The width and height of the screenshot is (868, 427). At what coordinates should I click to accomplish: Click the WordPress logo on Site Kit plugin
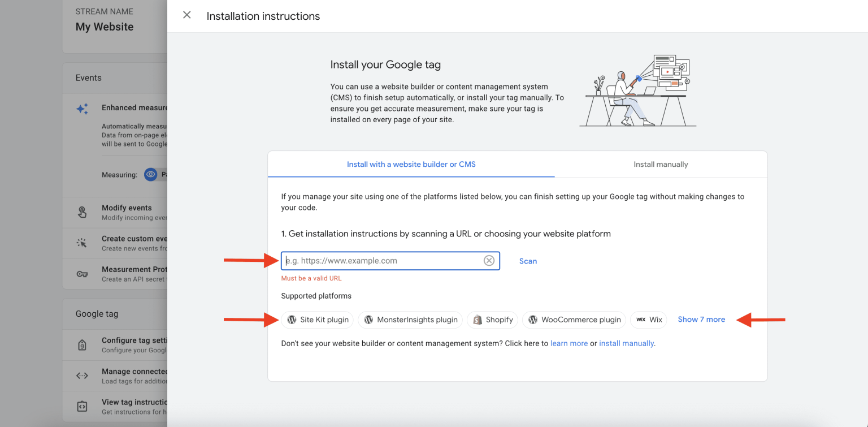coord(292,320)
